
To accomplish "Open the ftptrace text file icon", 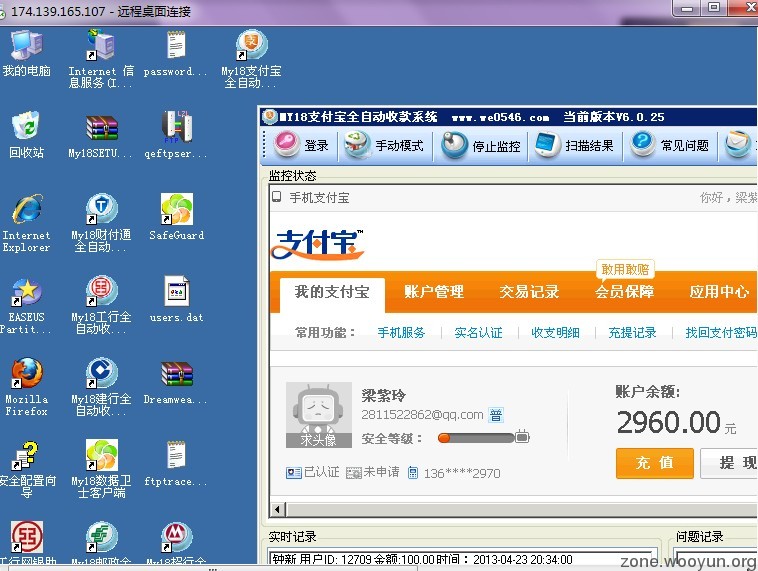I will click(x=176, y=464).
